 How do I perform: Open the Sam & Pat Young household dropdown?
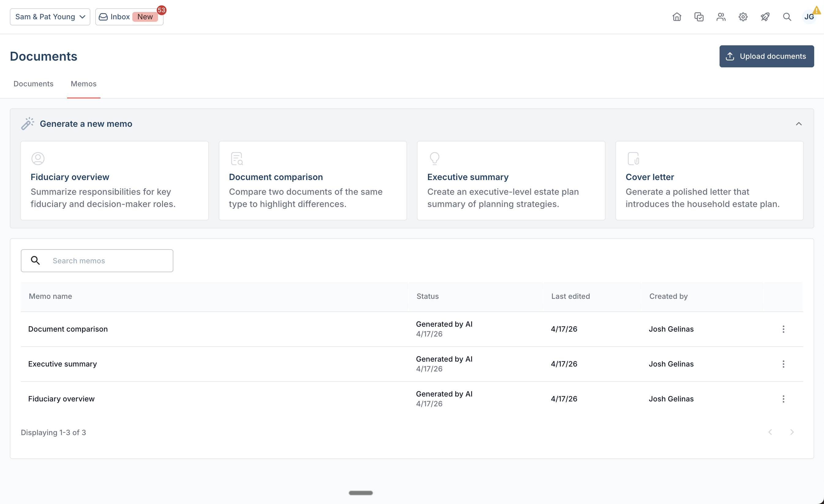click(x=50, y=17)
